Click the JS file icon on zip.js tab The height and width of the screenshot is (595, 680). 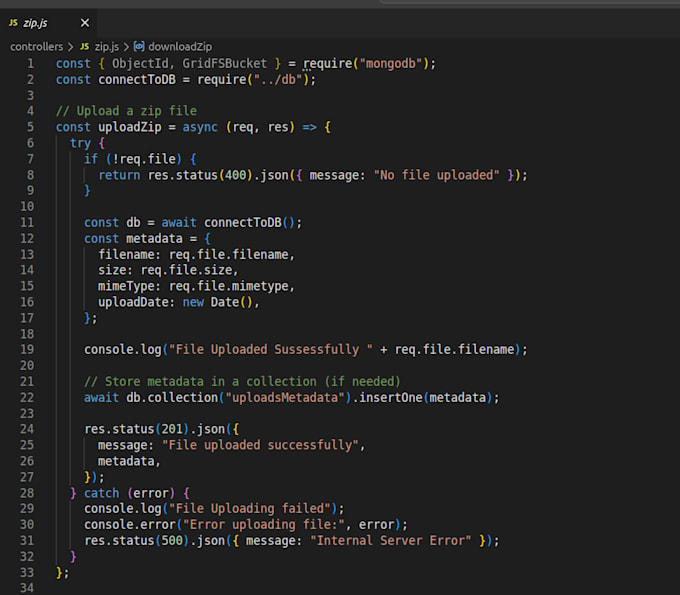(13, 23)
